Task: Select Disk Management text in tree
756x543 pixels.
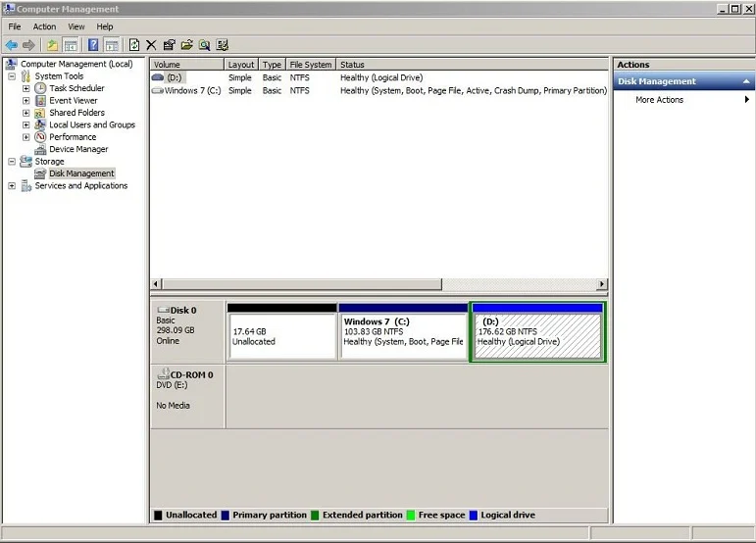Action: coord(81,173)
